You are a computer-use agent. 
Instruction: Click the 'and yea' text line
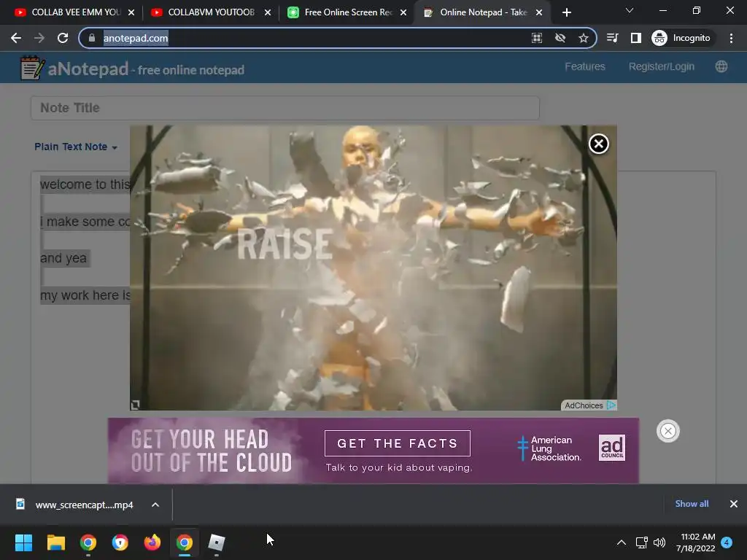click(x=64, y=258)
